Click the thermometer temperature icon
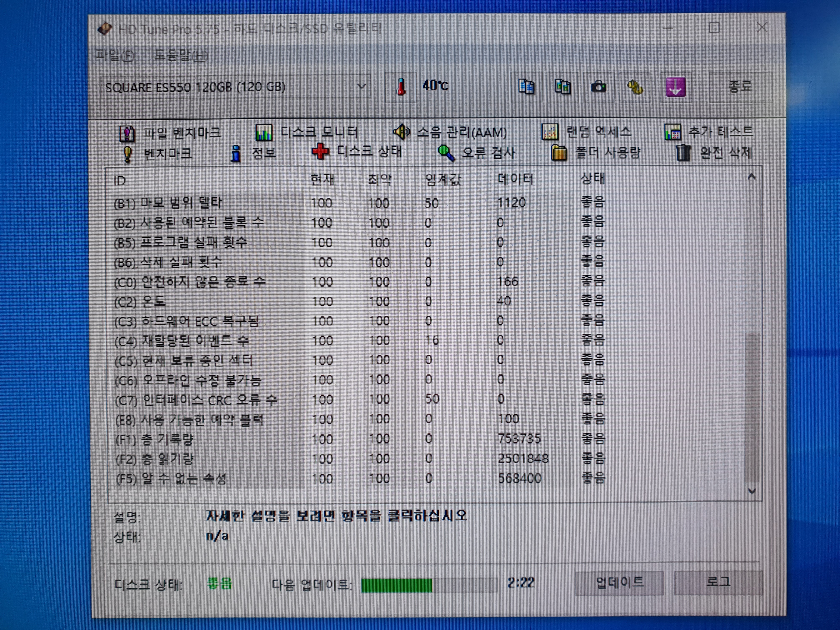840x630 pixels. pyautogui.click(x=401, y=87)
